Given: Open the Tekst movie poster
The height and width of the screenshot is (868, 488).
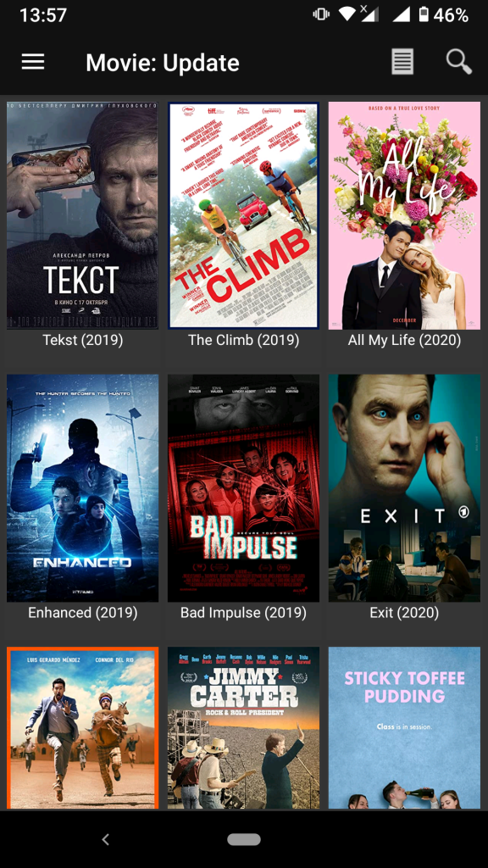Looking at the screenshot, I should [82, 215].
